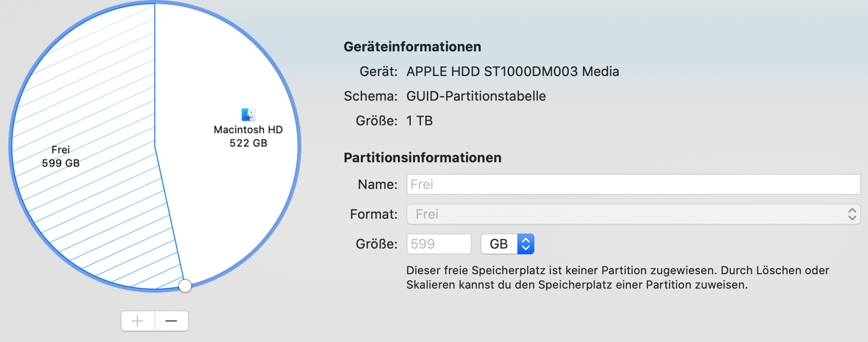Select the Geräteinformationen heading
This screenshot has width=868, height=342.
412,46
